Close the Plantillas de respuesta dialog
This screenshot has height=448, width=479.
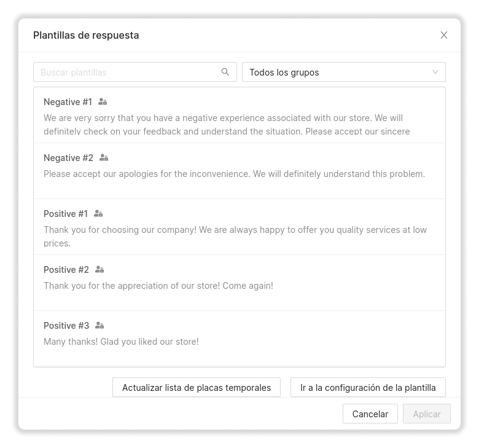click(x=444, y=35)
